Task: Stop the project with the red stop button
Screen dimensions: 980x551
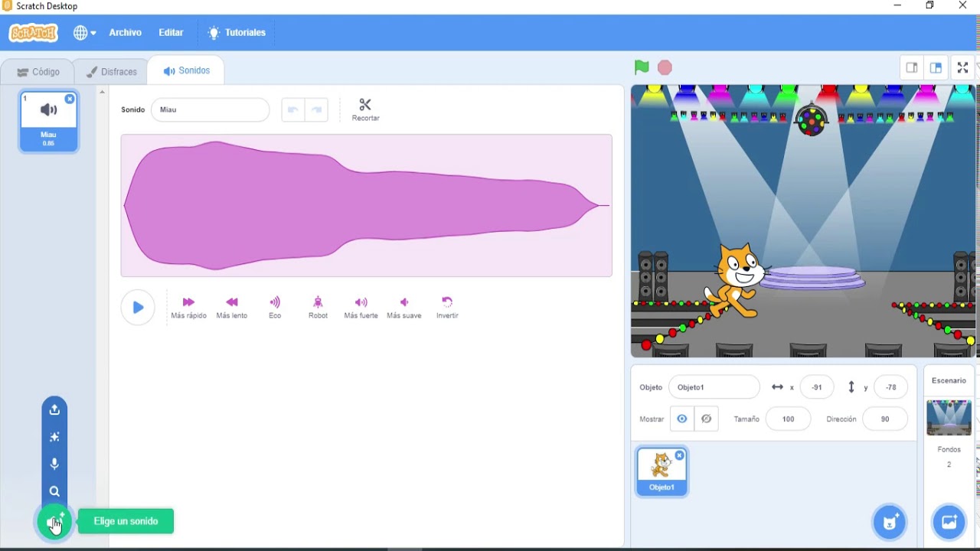Action: tap(665, 67)
